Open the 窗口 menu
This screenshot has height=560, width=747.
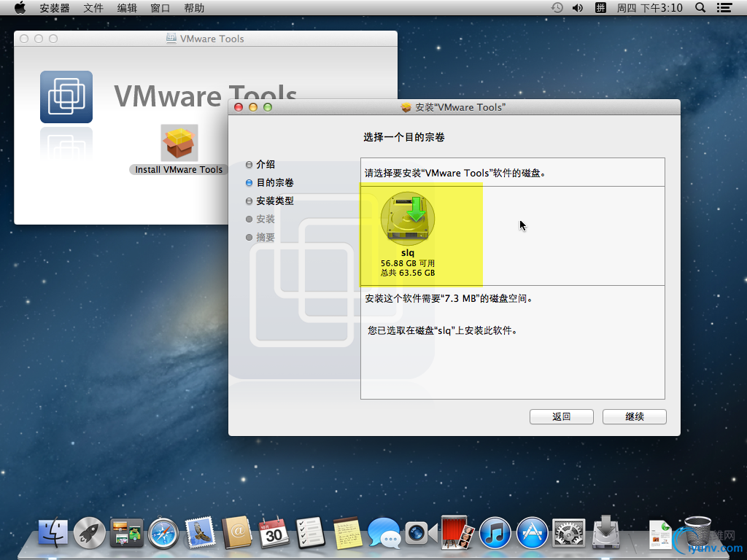click(x=160, y=8)
